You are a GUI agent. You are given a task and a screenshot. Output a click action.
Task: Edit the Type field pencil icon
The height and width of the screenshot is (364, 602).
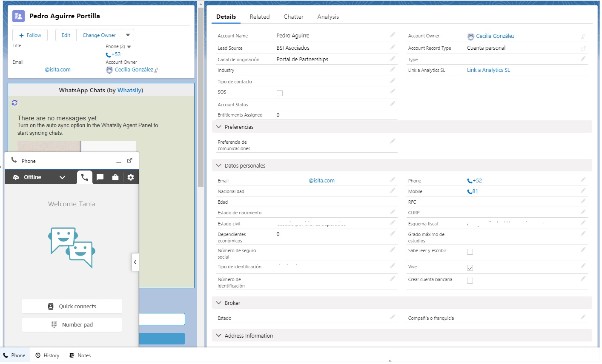[x=583, y=59]
